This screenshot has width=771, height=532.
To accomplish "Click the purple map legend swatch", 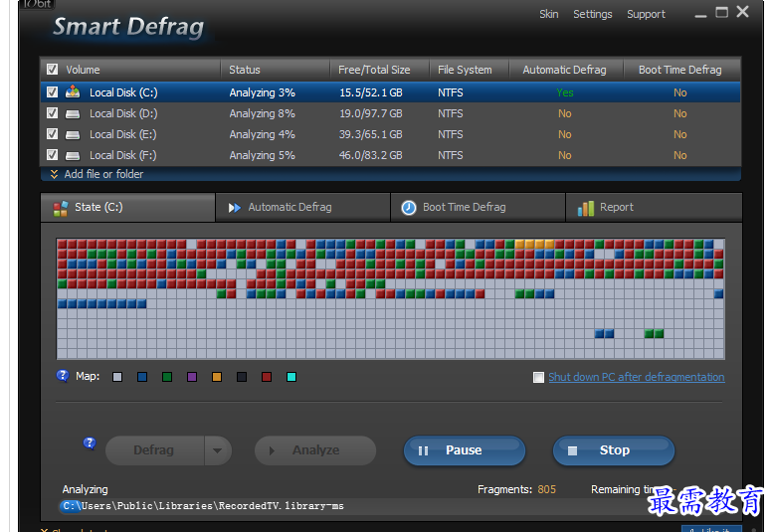I will (x=192, y=377).
